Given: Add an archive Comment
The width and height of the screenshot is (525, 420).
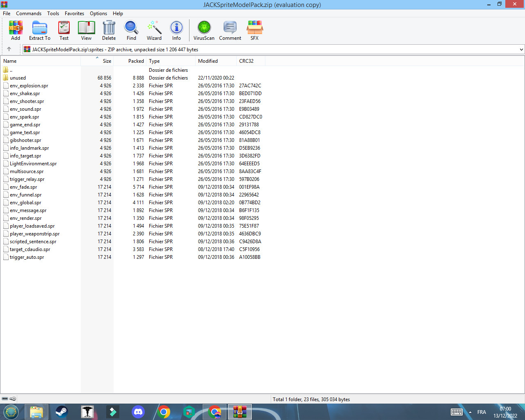Looking at the screenshot, I should (x=230, y=30).
